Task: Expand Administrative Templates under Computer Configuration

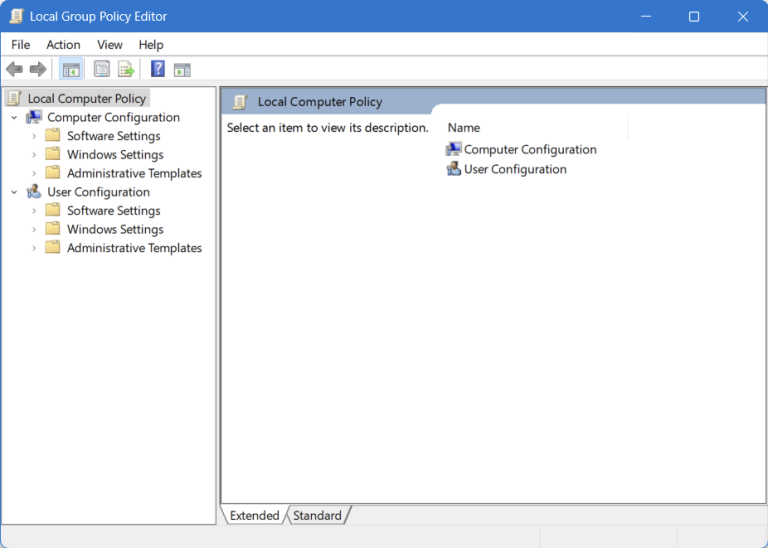Action: pyautogui.click(x=34, y=173)
